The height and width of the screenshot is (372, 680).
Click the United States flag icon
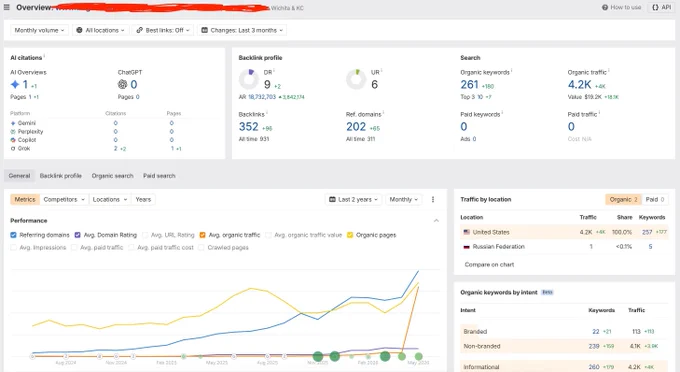point(467,232)
